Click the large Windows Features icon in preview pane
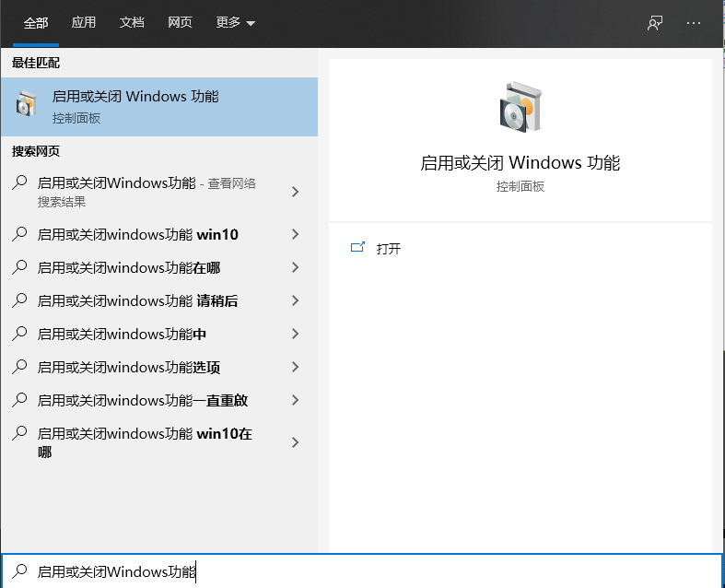This screenshot has width=725, height=588. pyautogui.click(x=520, y=106)
